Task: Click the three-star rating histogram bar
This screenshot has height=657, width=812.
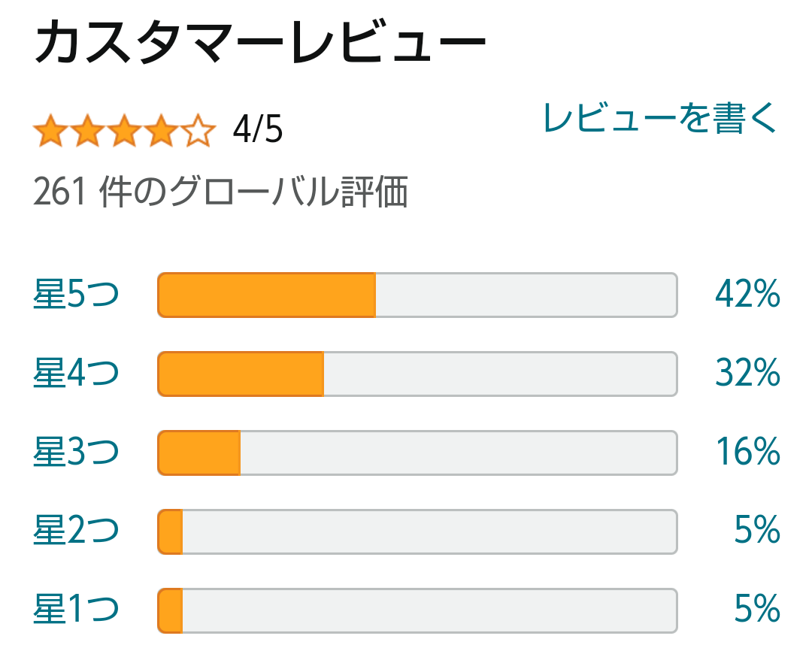Action: tap(417, 453)
